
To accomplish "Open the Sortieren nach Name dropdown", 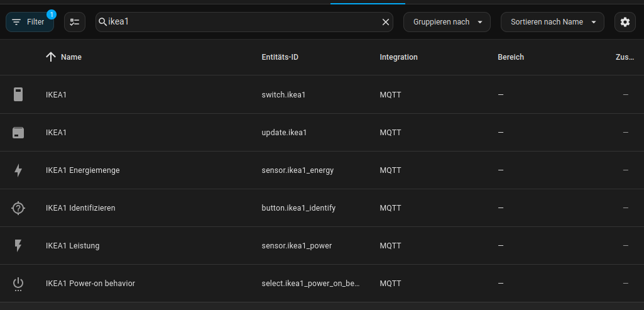I will coord(552,22).
